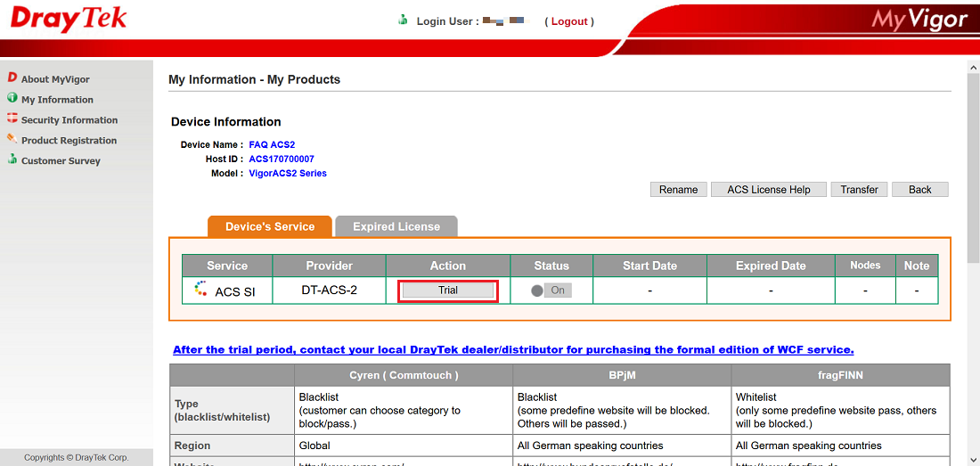Screen dimensions: 980x466
Task: Click the About MyVigor red D icon
Action: point(12,78)
